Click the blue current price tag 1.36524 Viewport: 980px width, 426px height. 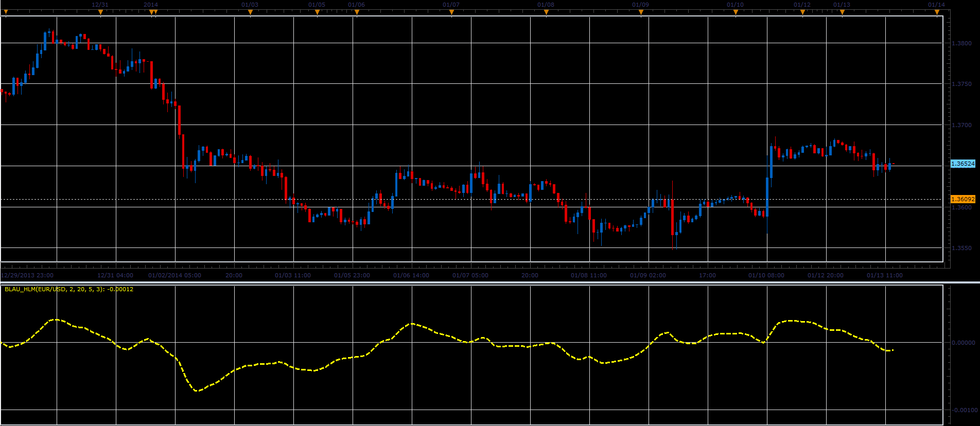[x=962, y=164]
